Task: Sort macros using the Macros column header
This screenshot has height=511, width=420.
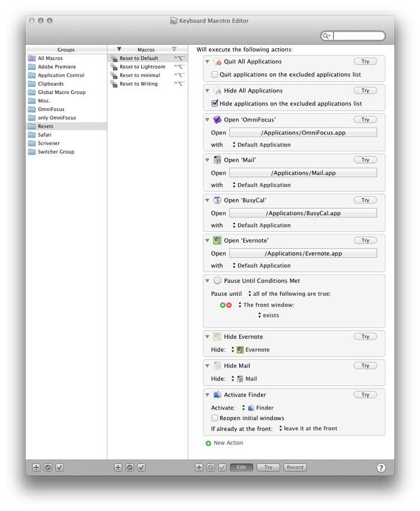Action: [x=146, y=49]
